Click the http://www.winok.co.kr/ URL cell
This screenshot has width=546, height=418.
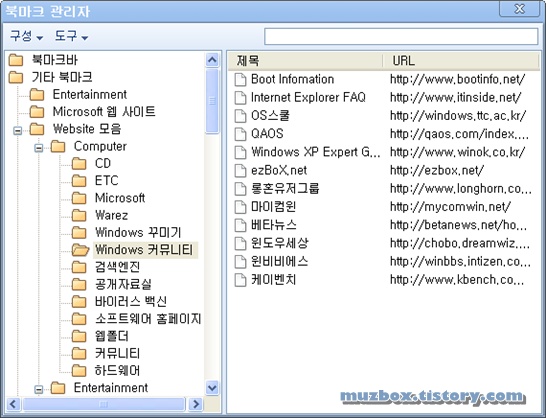[x=458, y=152]
